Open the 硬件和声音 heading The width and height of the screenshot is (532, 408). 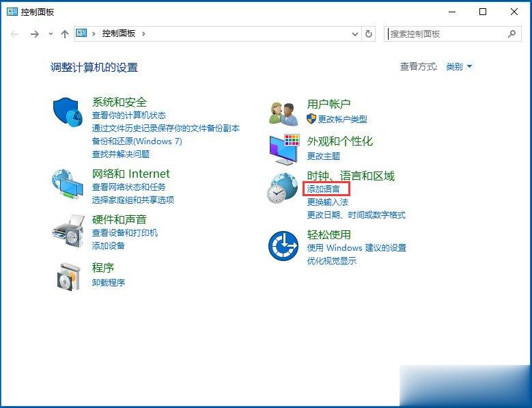[120, 219]
